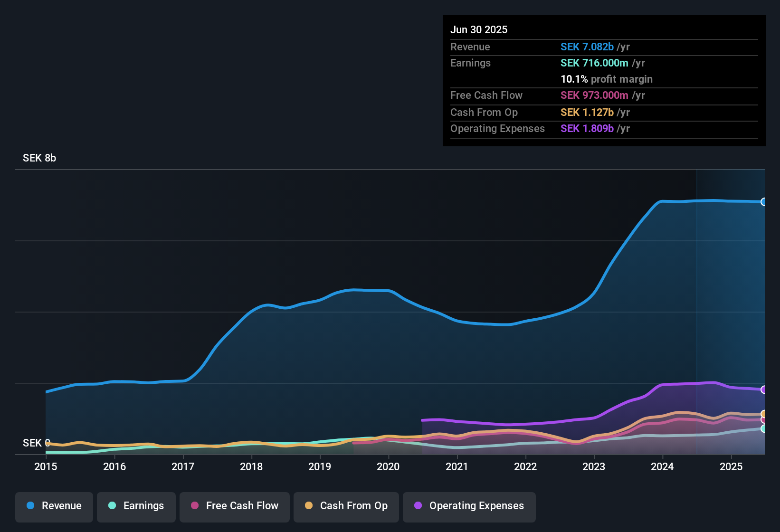
Task: Click the Free Cash Flow tooltip label
Action: tap(486, 95)
